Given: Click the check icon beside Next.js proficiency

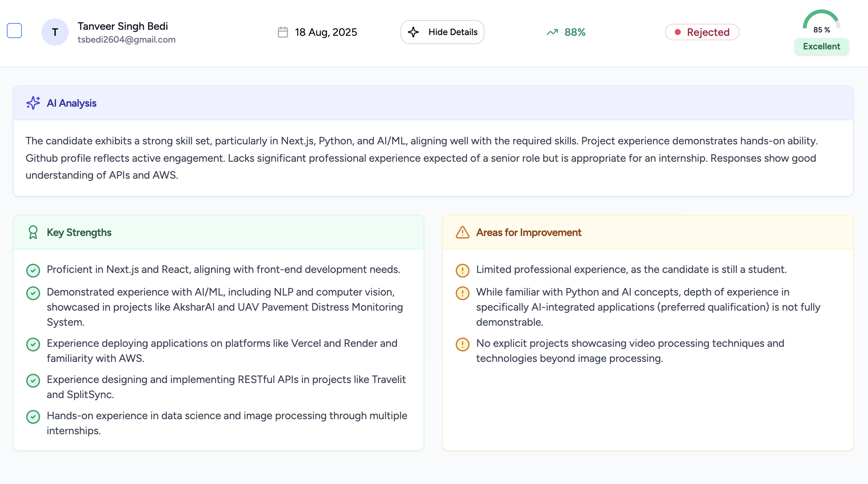Looking at the screenshot, I should pos(33,270).
